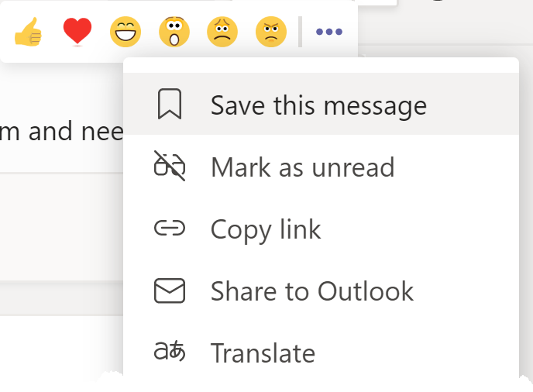Toggle the three-dot more options button

click(329, 32)
